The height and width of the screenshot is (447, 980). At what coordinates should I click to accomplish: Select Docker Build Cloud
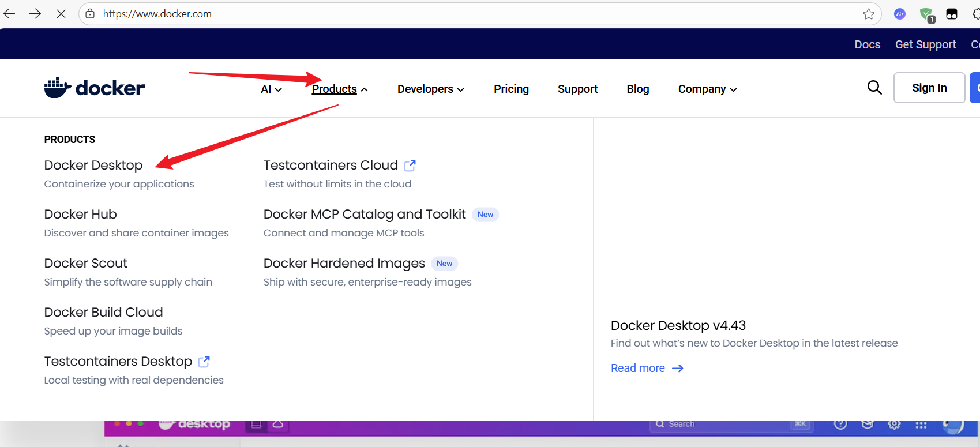104,312
